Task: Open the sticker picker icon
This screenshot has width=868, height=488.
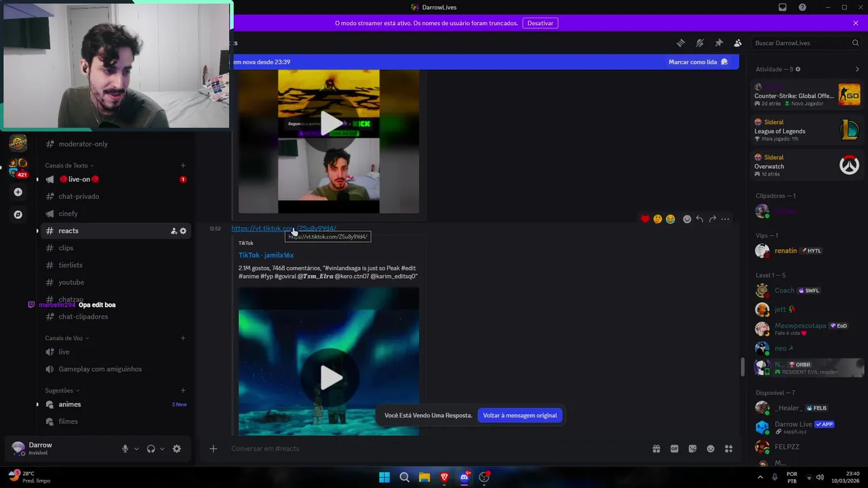Action: tap(692, 449)
